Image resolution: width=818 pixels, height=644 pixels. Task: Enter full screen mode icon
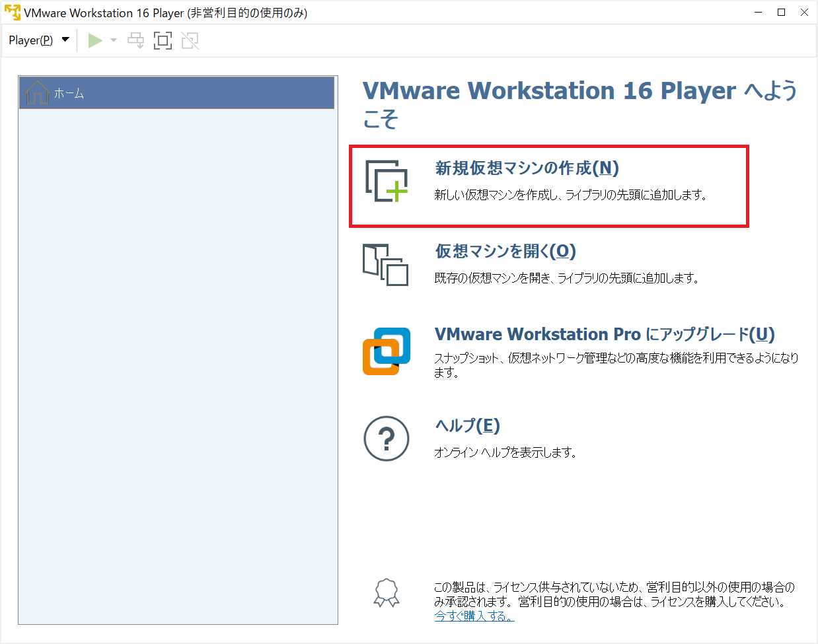tap(163, 40)
